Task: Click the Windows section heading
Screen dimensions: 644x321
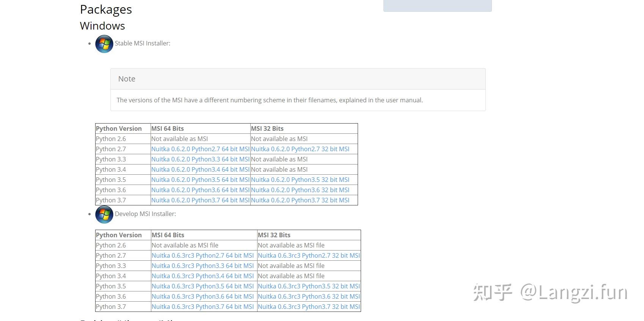Action: (102, 26)
